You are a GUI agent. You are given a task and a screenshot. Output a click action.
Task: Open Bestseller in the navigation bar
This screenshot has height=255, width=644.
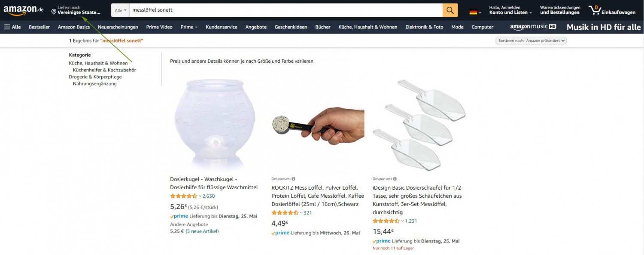coord(39,27)
